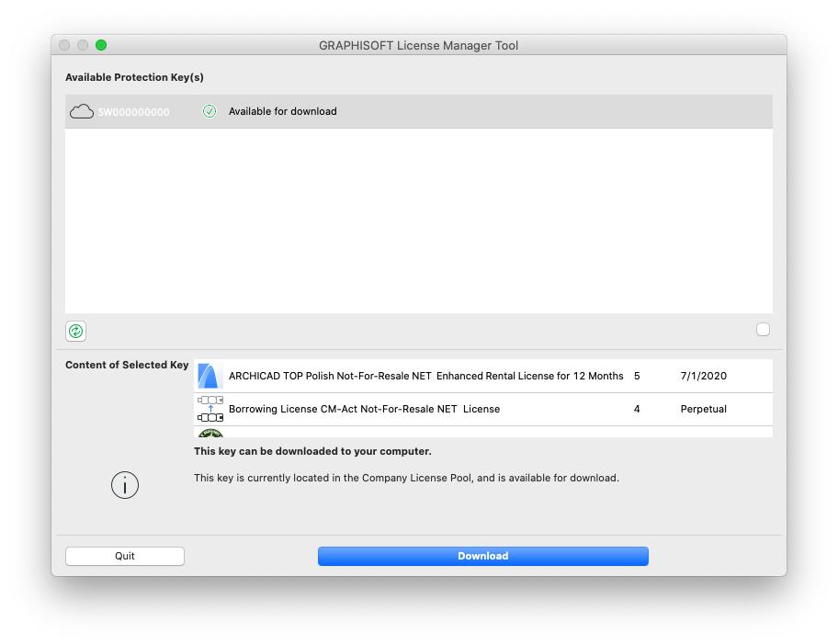This screenshot has width=838, height=644.
Task: Click the empty area of the key list
Action: coord(418,220)
